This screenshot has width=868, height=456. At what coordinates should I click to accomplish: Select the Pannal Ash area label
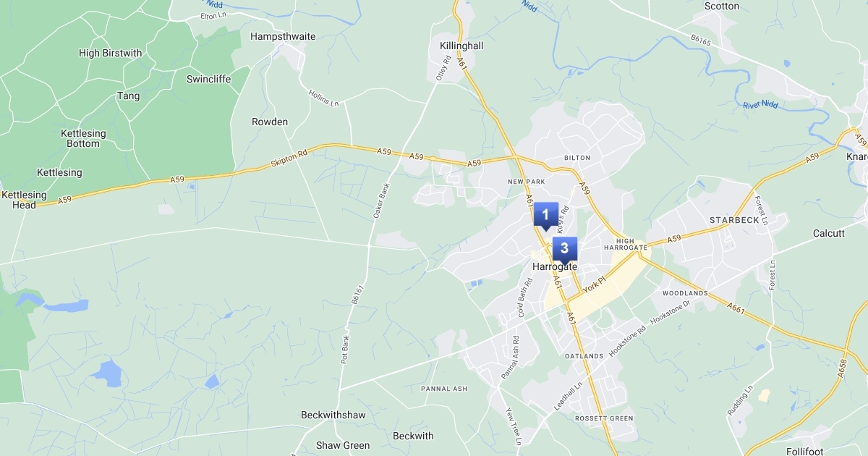[x=444, y=389]
